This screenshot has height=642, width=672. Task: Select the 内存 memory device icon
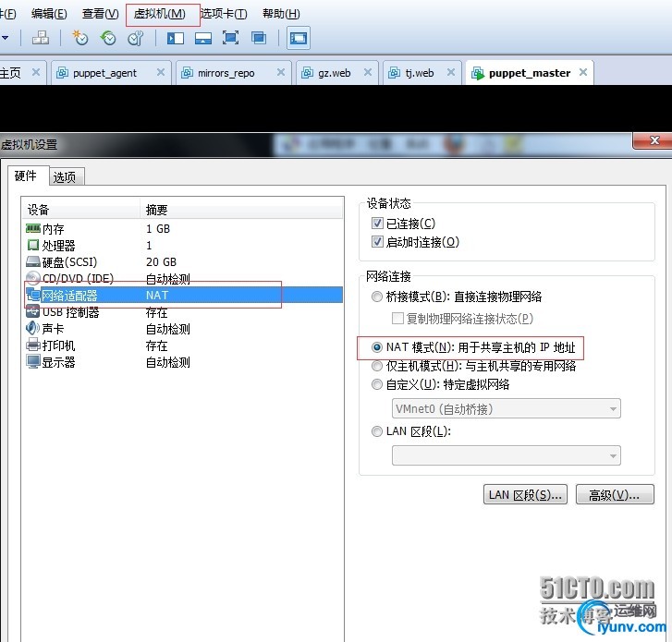tap(33, 228)
